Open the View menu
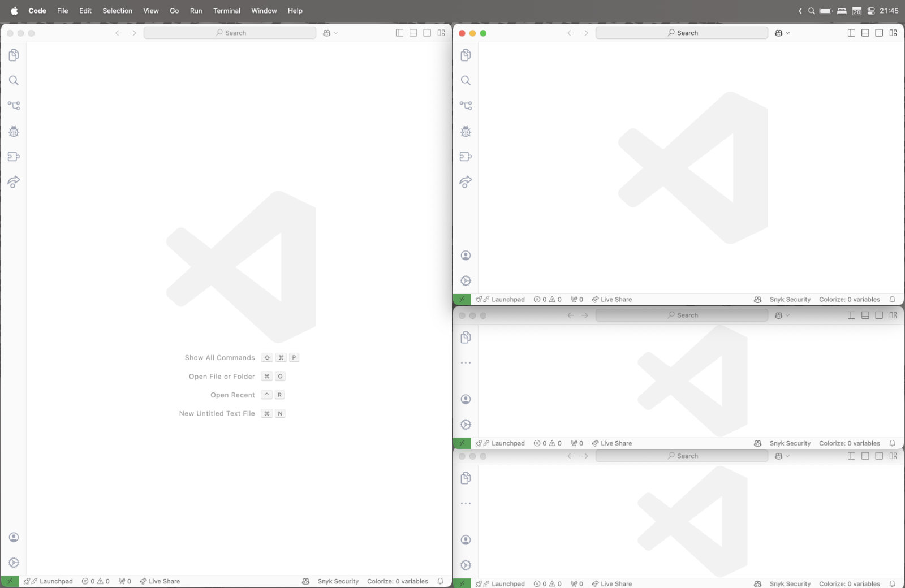 (150, 11)
